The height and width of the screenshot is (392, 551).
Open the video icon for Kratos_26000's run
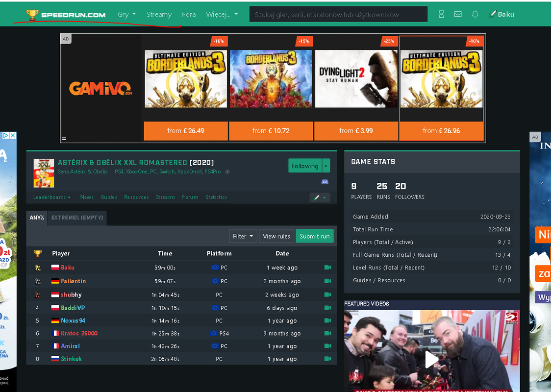(327, 333)
